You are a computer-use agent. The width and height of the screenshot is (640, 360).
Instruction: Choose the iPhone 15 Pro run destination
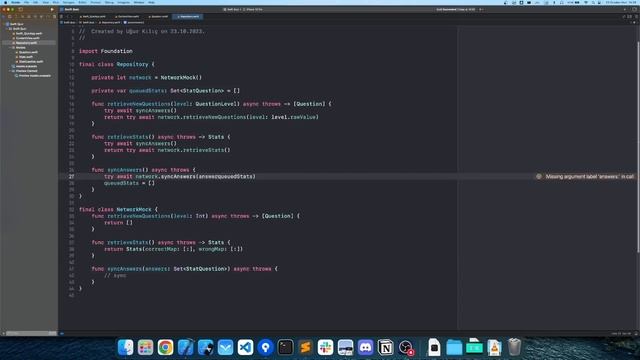click(x=253, y=9)
